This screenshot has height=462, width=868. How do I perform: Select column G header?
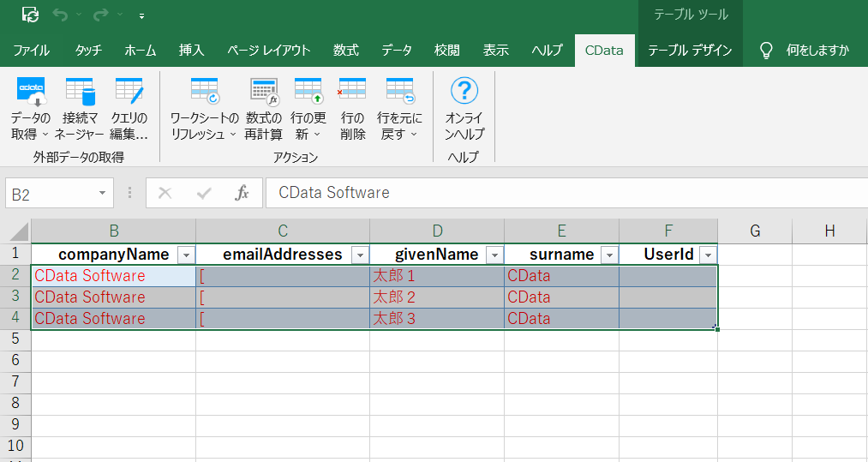pos(755,231)
